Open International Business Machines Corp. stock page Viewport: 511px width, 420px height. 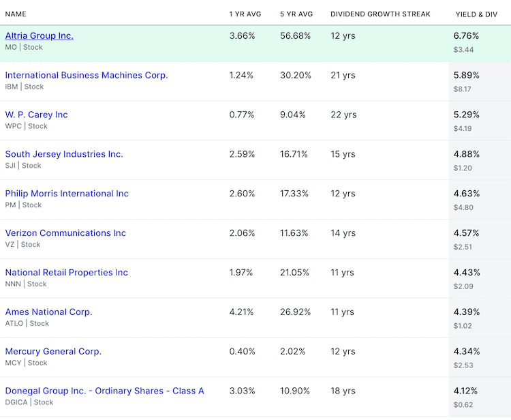pos(86,75)
